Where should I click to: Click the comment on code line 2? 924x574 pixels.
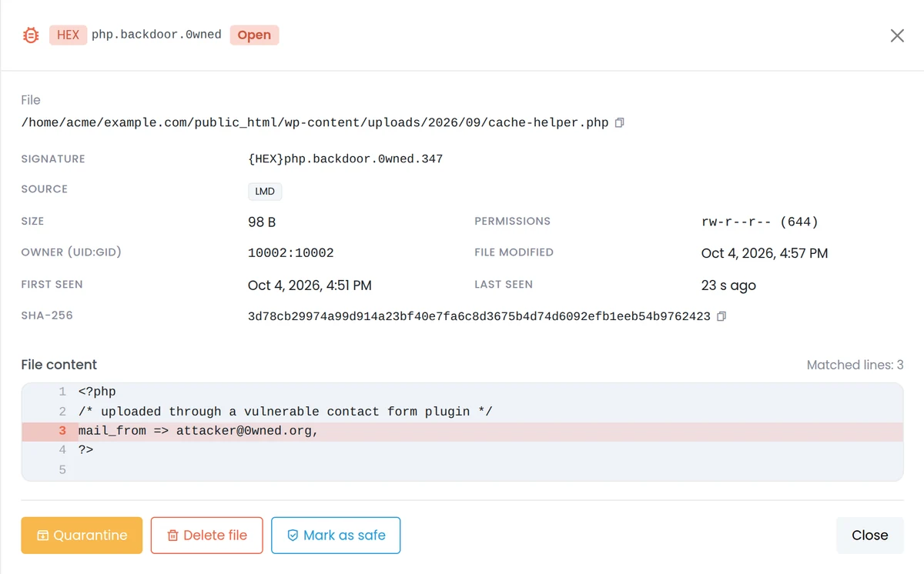285,412
